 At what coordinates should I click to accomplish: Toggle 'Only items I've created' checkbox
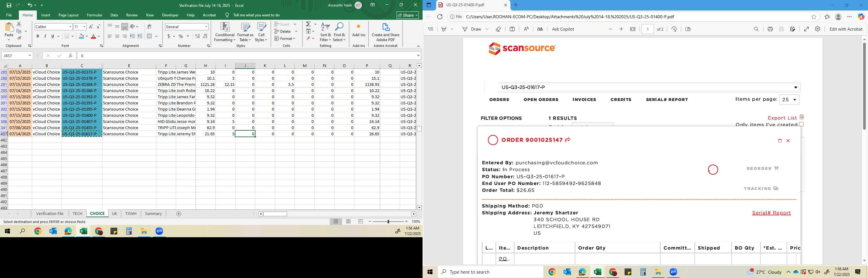[x=801, y=124]
